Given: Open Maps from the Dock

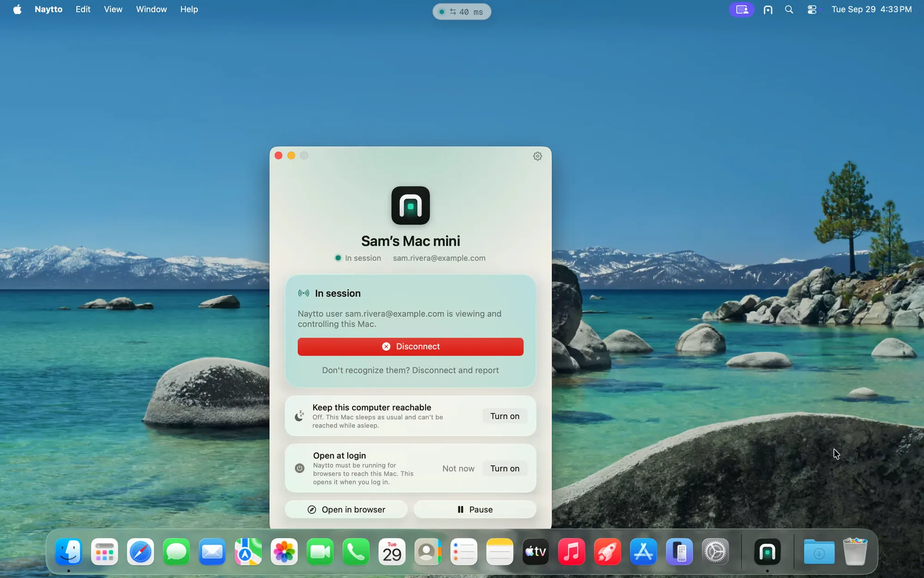Looking at the screenshot, I should click(x=248, y=552).
